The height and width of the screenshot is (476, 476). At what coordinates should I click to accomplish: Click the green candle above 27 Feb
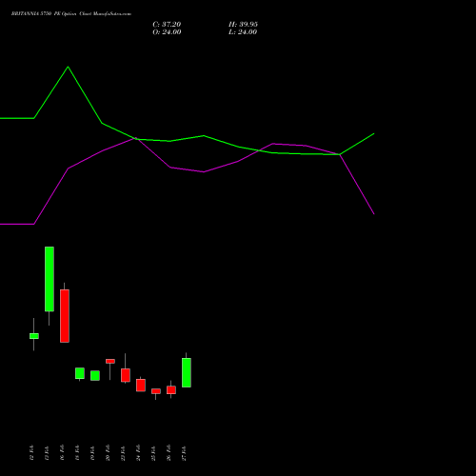(187, 372)
